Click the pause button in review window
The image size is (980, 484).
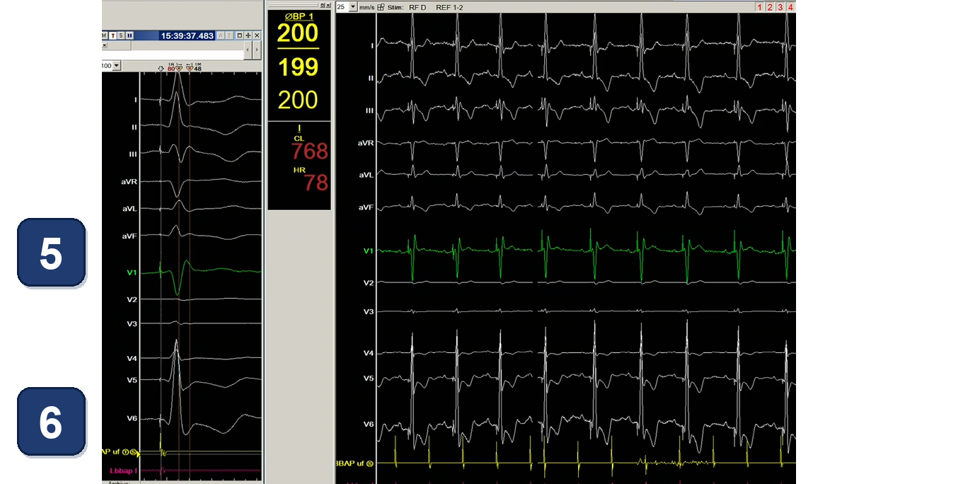click(129, 35)
